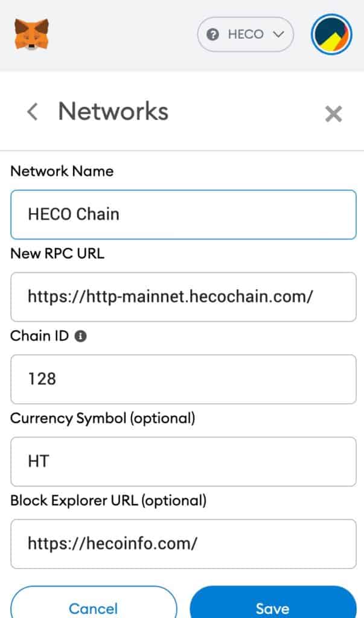Screen dimensions: 364x618
Task: Click the Networks page heading
Action: click(x=113, y=111)
